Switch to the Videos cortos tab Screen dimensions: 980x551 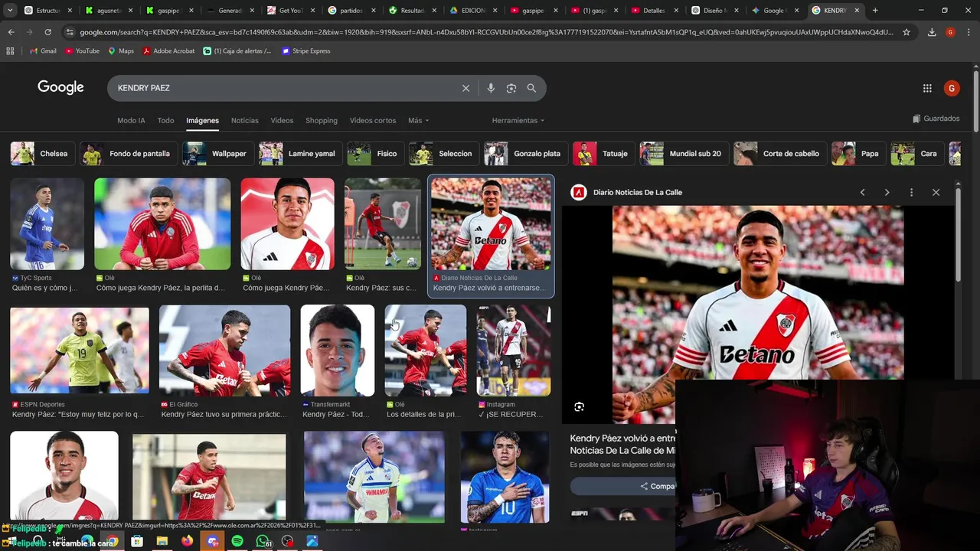[x=373, y=120]
